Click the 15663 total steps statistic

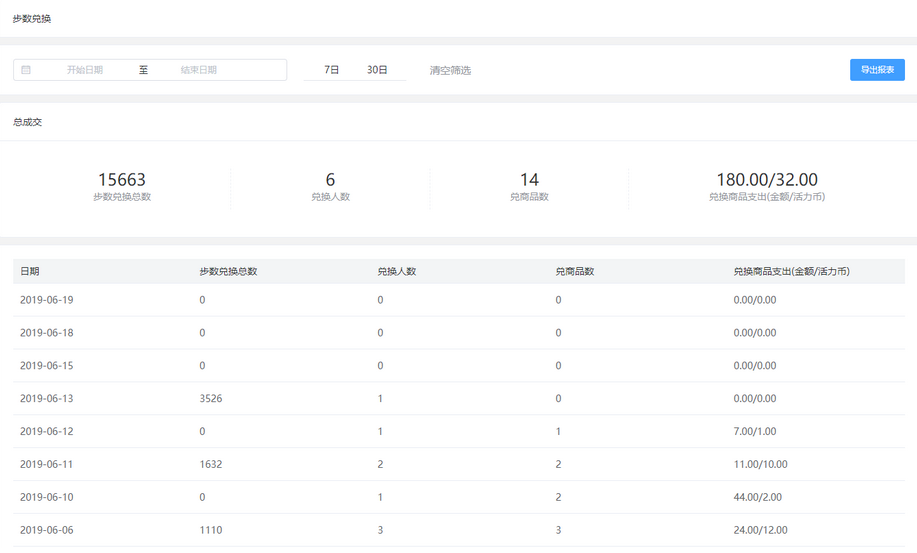pos(121,180)
